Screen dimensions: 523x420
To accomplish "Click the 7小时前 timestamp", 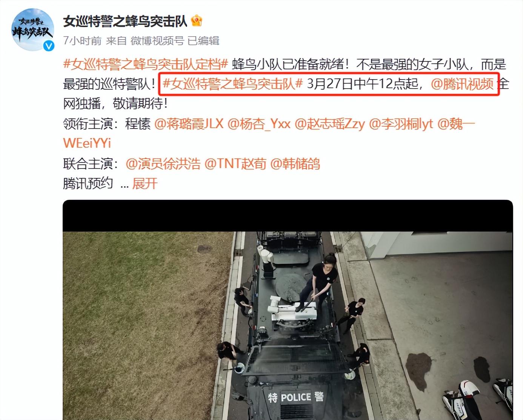I will [82, 40].
